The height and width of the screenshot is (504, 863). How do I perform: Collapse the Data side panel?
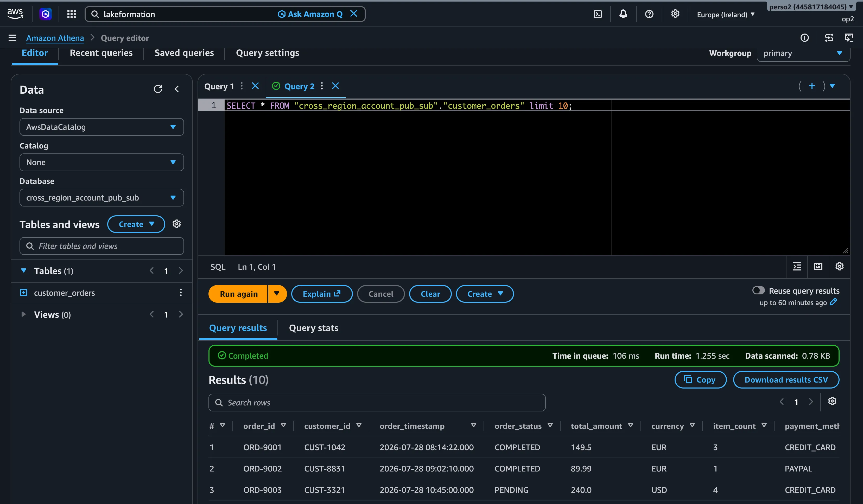pos(177,89)
